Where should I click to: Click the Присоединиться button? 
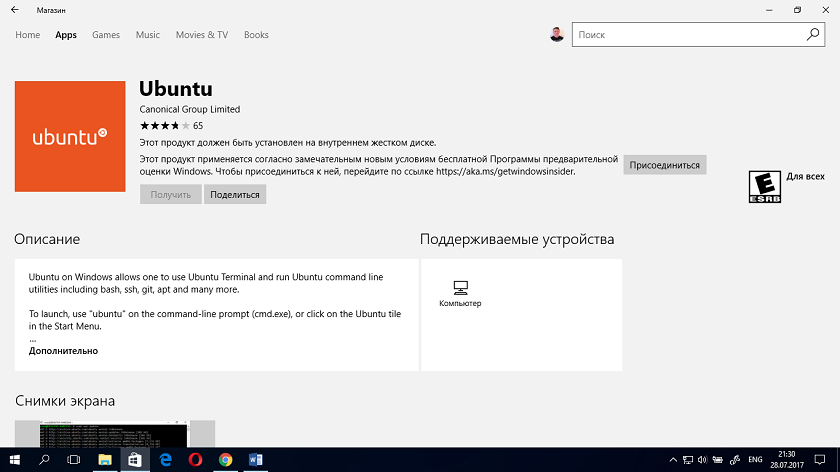point(664,165)
